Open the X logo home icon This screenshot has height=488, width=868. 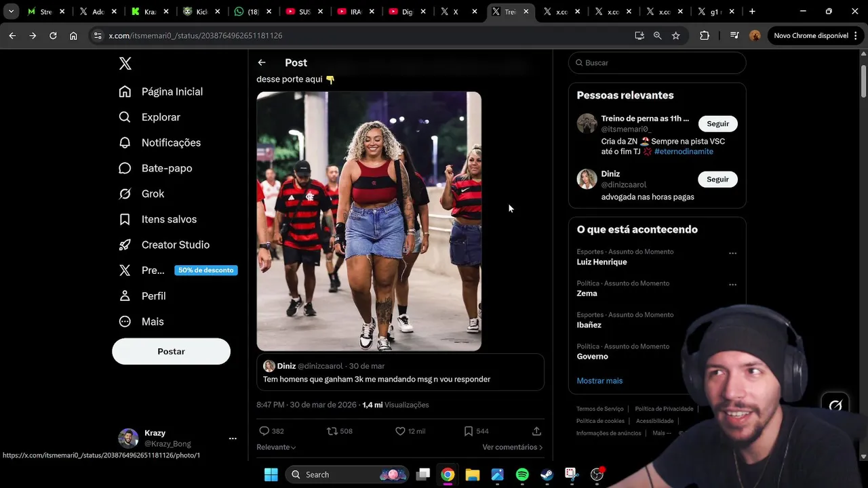click(125, 64)
